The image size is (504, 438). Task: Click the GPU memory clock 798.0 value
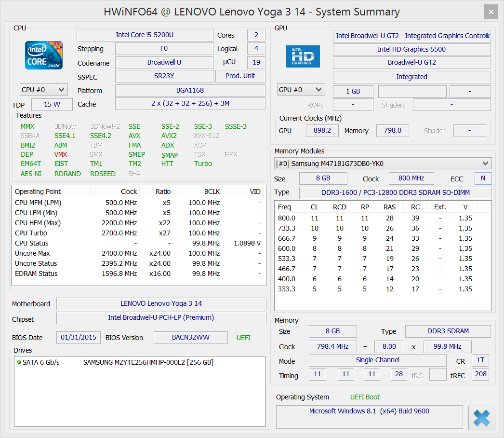[x=393, y=131]
